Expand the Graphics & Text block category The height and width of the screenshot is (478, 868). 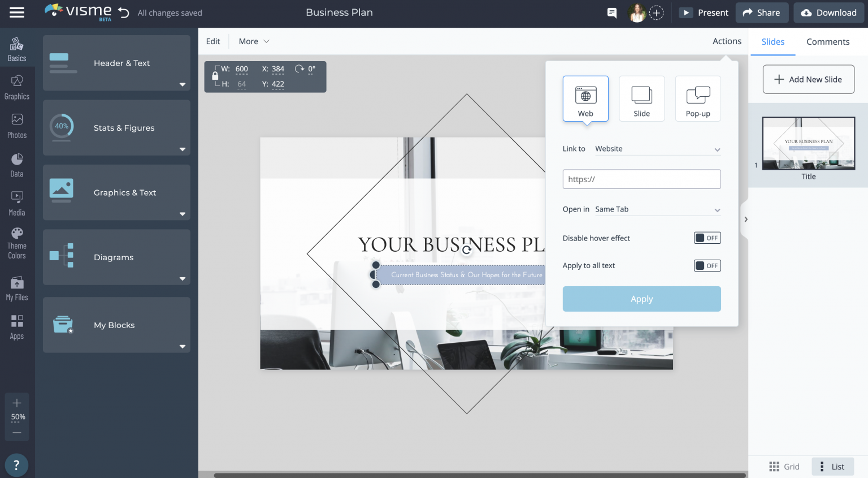pyautogui.click(x=116, y=192)
